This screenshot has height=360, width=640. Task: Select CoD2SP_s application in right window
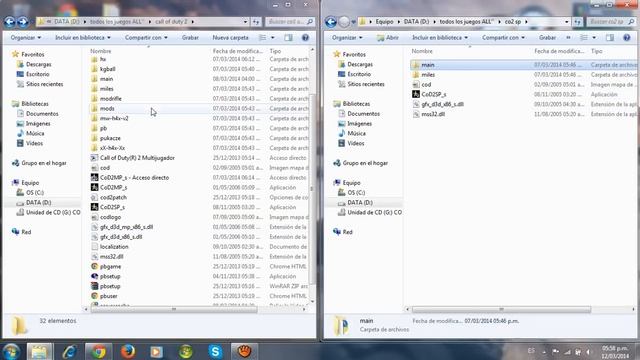(x=433, y=94)
